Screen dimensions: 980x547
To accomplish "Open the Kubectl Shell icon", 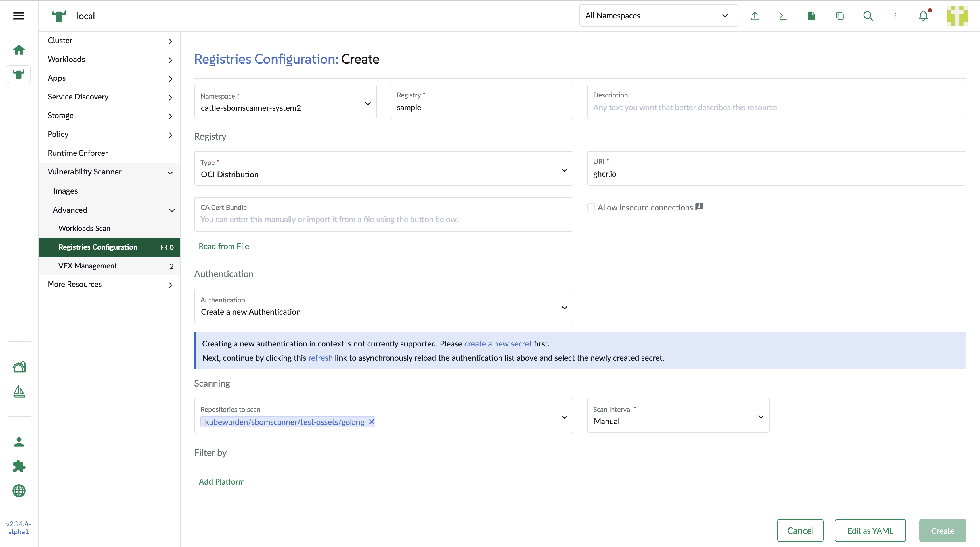I will [x=783, y=16].
